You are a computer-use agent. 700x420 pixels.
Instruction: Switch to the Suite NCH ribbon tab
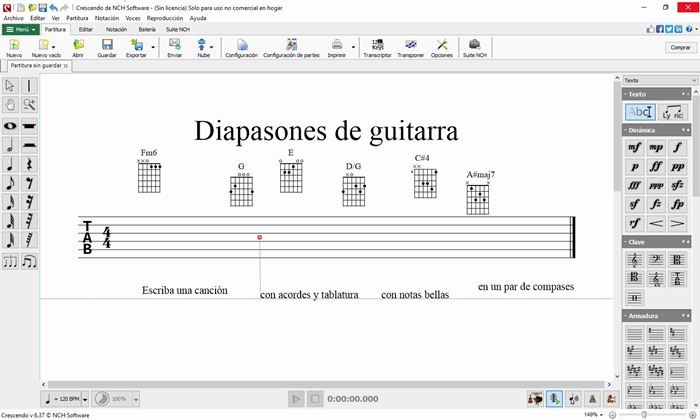point(178,29)
